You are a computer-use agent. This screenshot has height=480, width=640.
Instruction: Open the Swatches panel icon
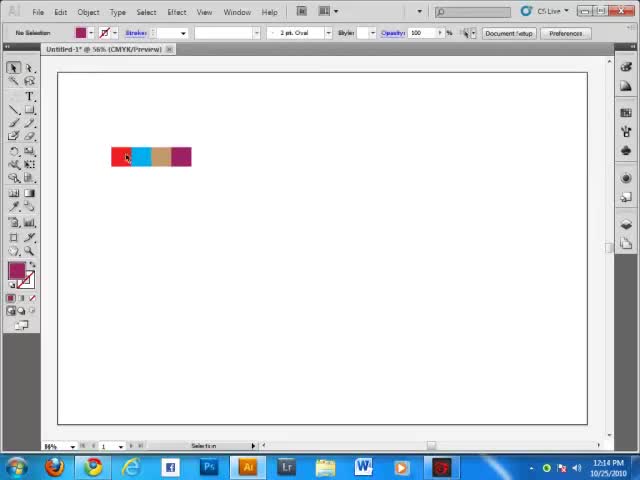tap(626, 113)
